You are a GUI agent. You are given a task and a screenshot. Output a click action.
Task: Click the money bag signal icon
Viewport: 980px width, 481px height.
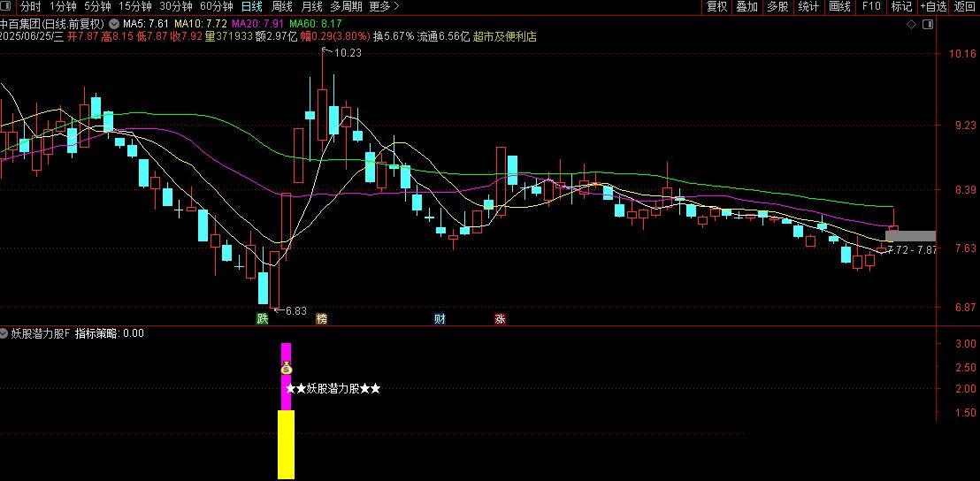pos(286,368)
